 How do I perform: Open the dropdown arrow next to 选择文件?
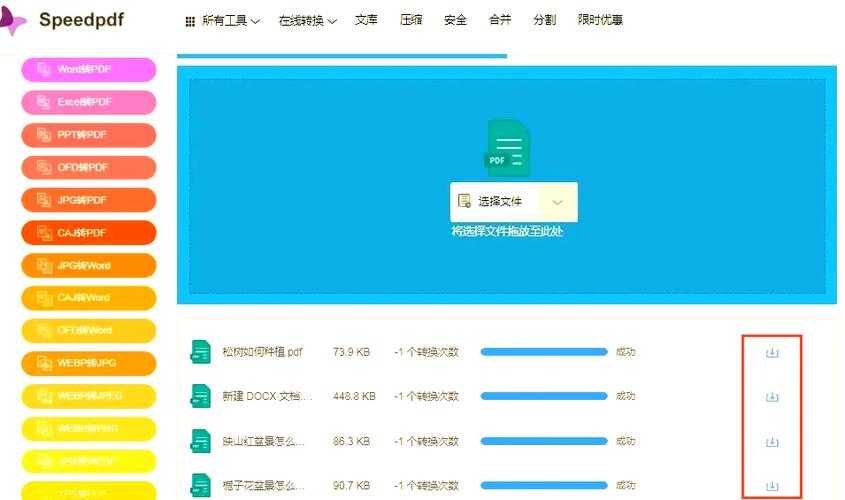(x=558, y=202)
